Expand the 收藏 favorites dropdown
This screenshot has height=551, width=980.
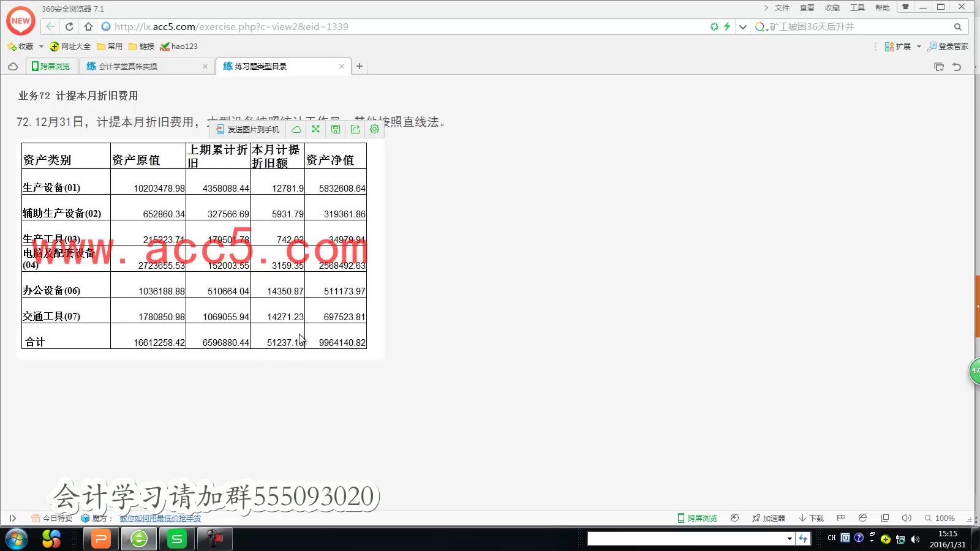click(x=40, y=46)
